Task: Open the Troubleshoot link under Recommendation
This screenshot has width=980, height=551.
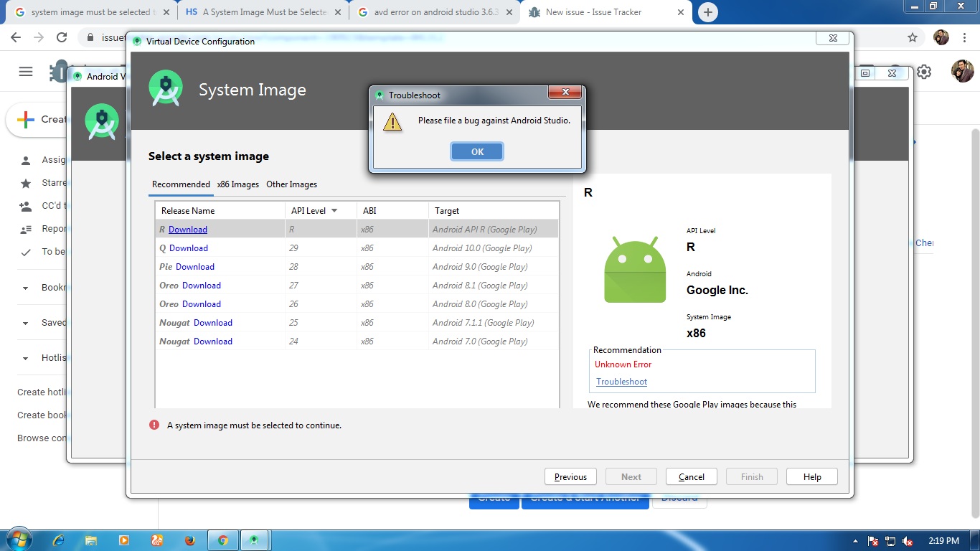Action: [621, 382]
